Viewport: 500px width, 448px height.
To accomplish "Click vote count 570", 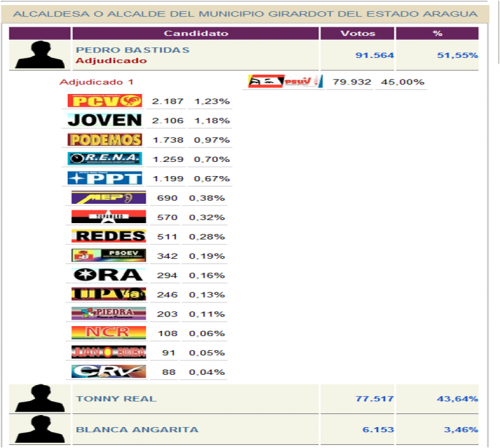I will tap(167, 217).
